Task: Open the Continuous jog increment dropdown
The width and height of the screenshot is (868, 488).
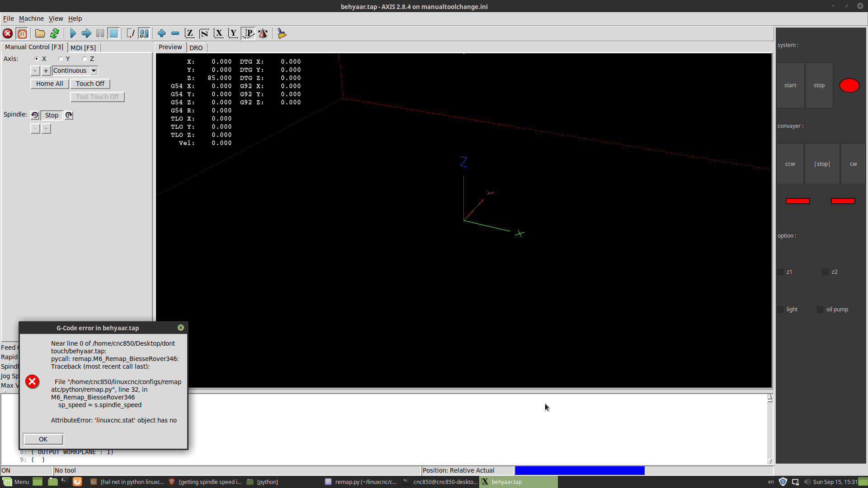Action: tap(94, 70)
